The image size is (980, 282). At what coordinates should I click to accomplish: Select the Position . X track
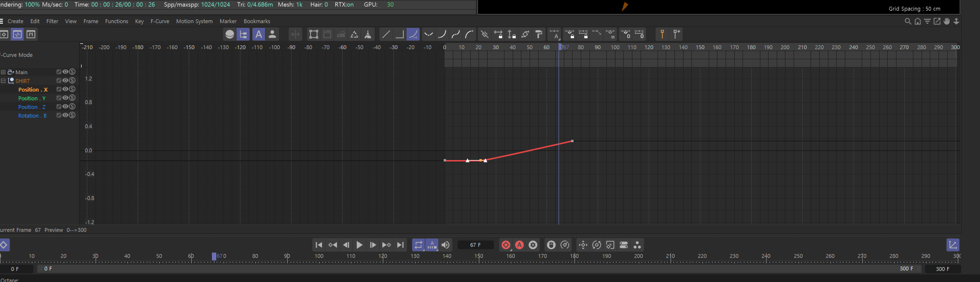33,90
